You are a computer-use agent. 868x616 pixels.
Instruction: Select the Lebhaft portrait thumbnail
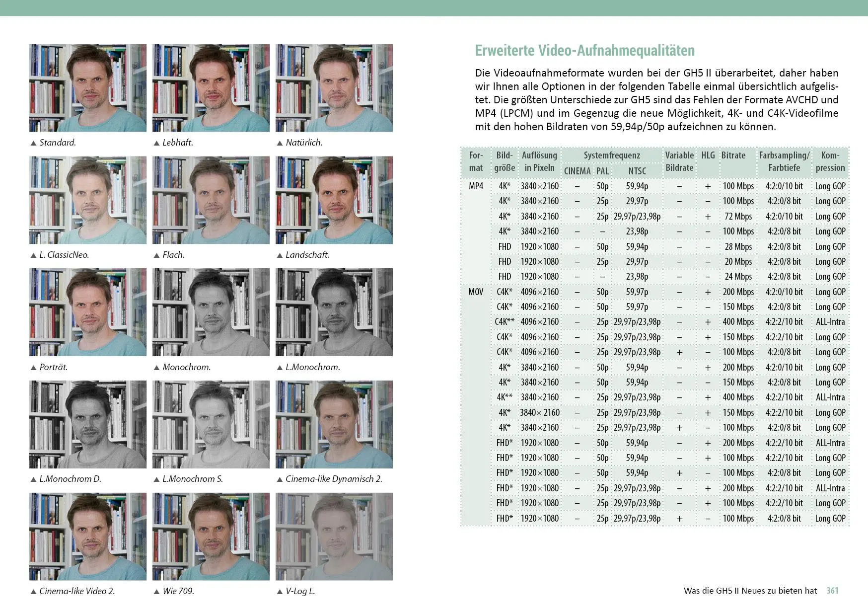211,88
